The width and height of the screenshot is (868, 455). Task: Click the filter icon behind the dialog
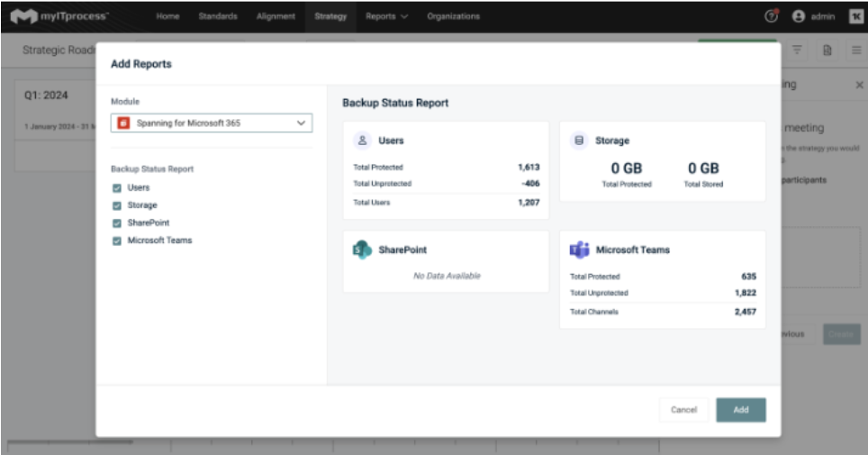(797, 50)
